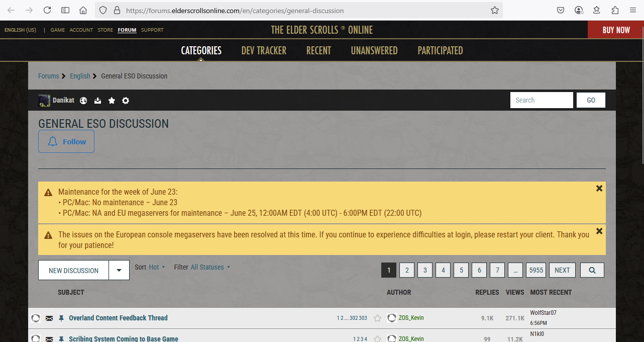Click the first icon in Overland Content row

pyautogui.click(x=36, y=318)
